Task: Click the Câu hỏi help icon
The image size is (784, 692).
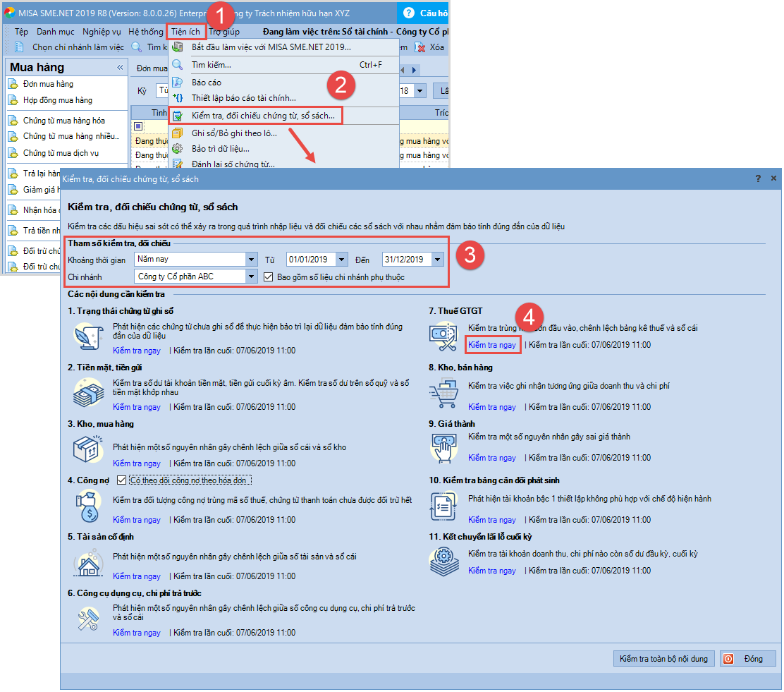Action: click(408, 13)
